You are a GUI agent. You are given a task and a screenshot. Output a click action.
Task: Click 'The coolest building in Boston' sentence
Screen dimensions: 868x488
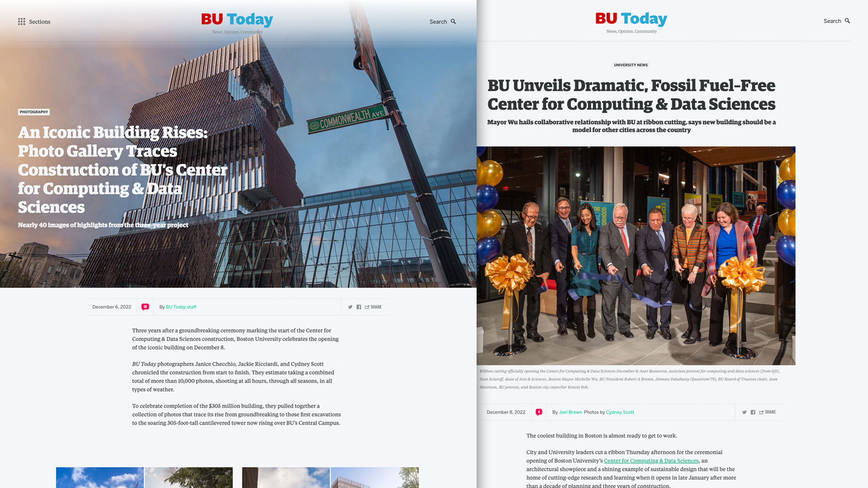coord(602,436)
